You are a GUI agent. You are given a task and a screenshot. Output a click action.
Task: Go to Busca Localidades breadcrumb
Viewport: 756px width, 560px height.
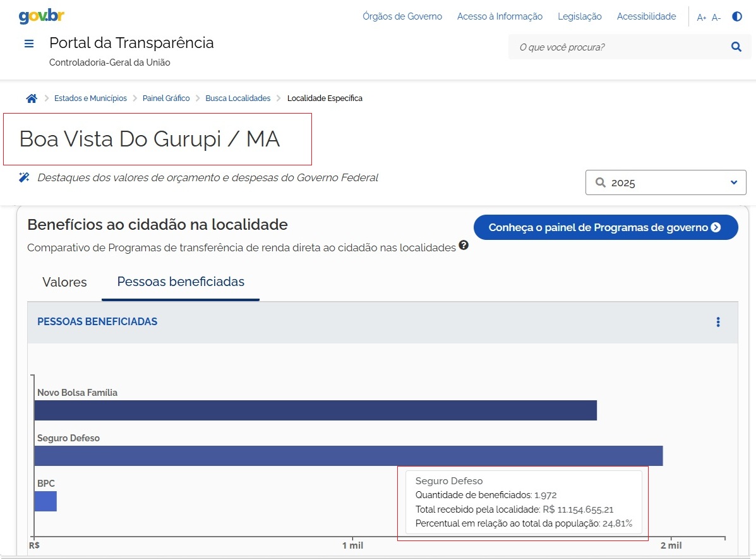pos(237,98)
